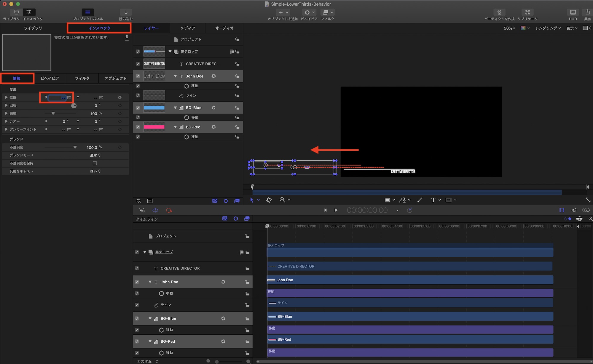Uncheck the BG-Blue layer visibility checkbox
593x364 pixels.
(x=138, y=108)
